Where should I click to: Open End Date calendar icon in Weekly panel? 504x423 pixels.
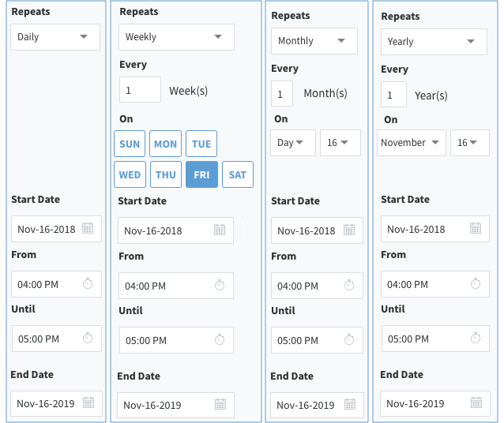[220, 405]
